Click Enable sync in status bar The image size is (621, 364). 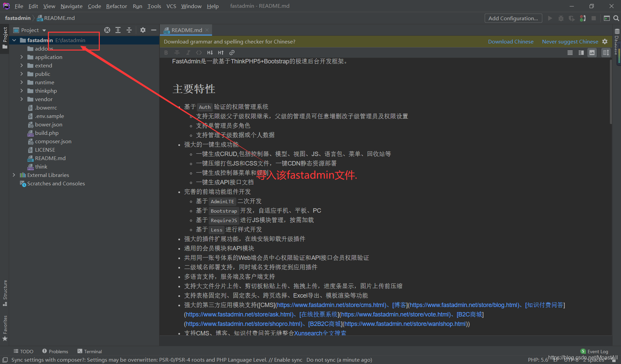[288, 360]
